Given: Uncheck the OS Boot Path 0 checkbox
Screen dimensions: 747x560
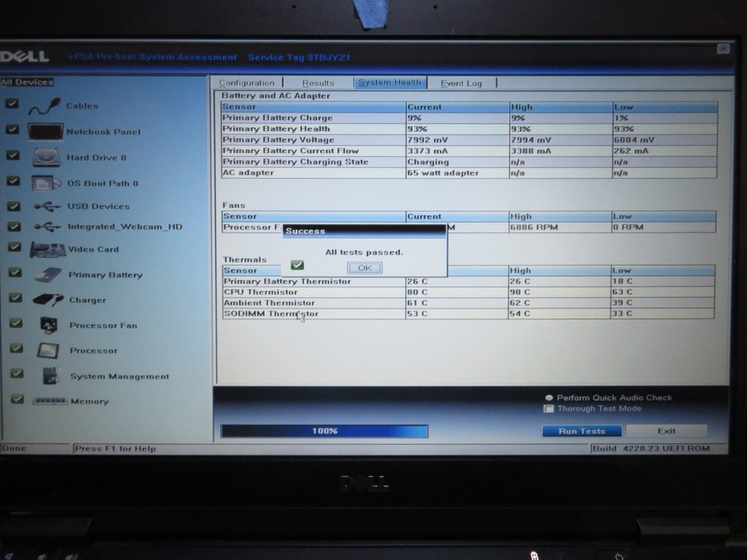Looking at the screenshot, I should (x=13, y=181).
